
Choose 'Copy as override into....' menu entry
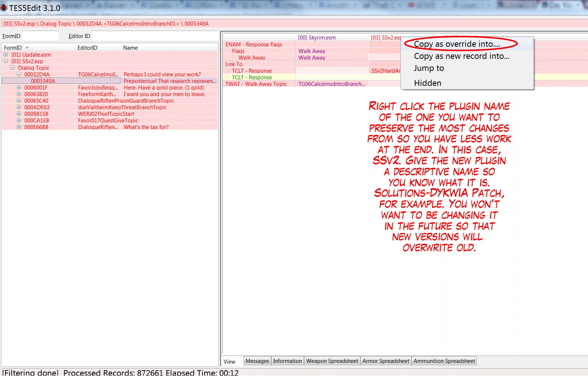pos(457,44)
